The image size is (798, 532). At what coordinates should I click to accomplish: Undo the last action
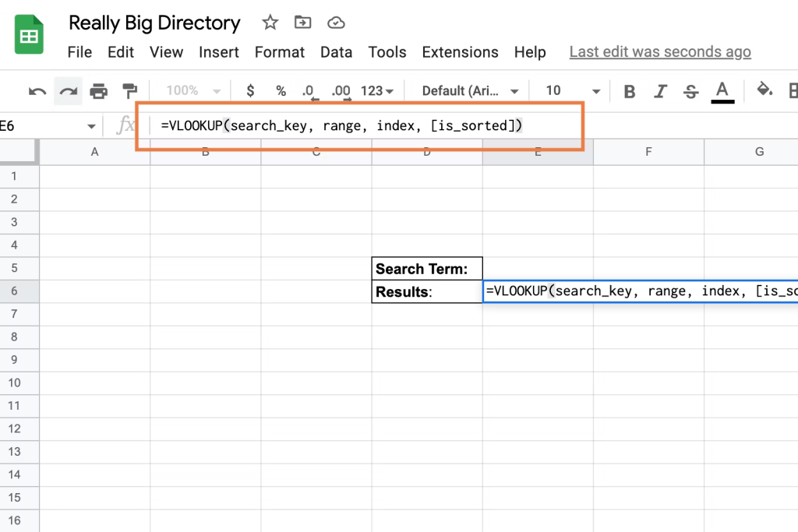point(37,90)
